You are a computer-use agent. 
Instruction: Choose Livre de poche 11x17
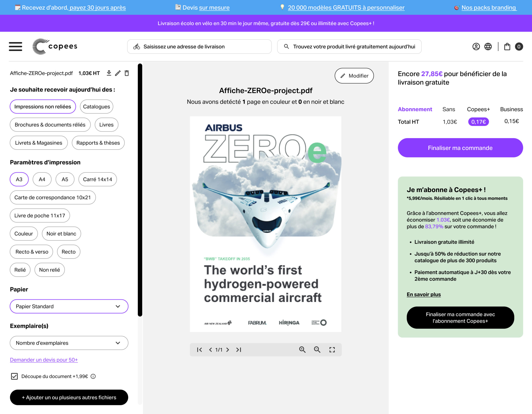tap(40, 216)
